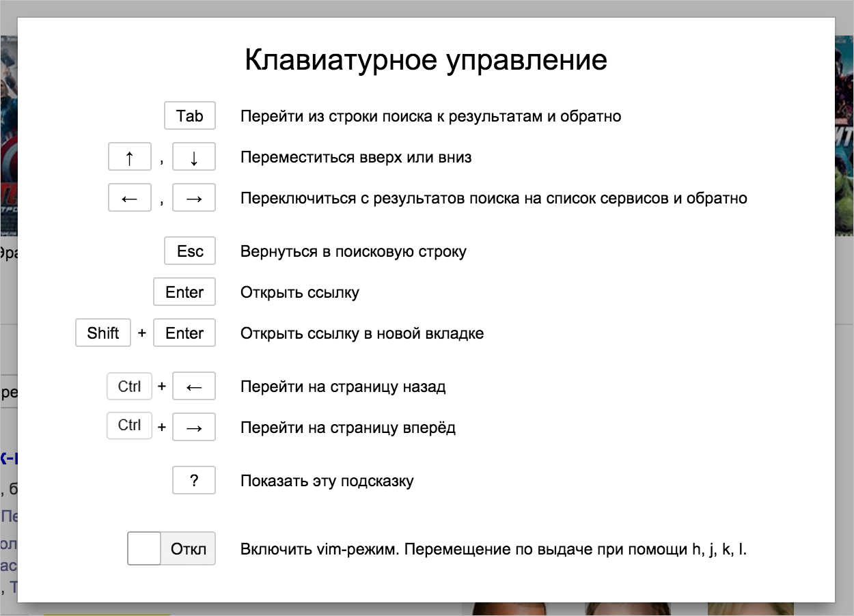Viewport: 854px width, 616px height.
Task: Click the Esc key icon
Action: (190, 251)
